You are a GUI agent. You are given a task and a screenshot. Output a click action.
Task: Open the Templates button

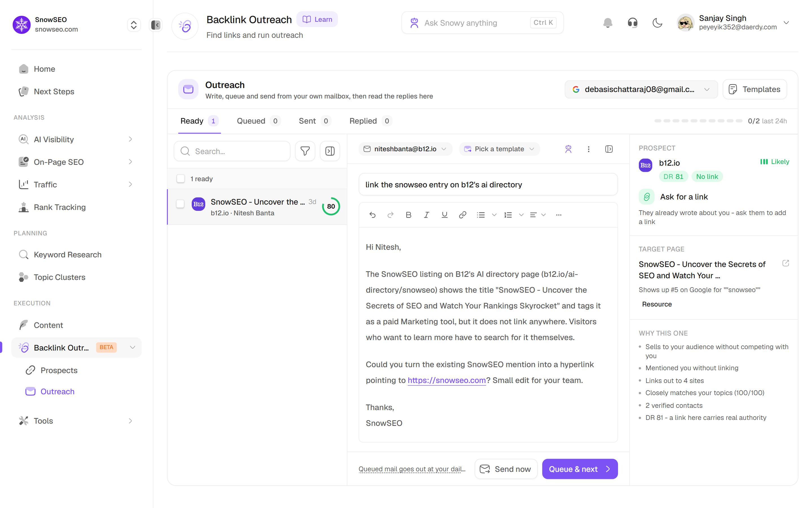[x=754, y=89]
